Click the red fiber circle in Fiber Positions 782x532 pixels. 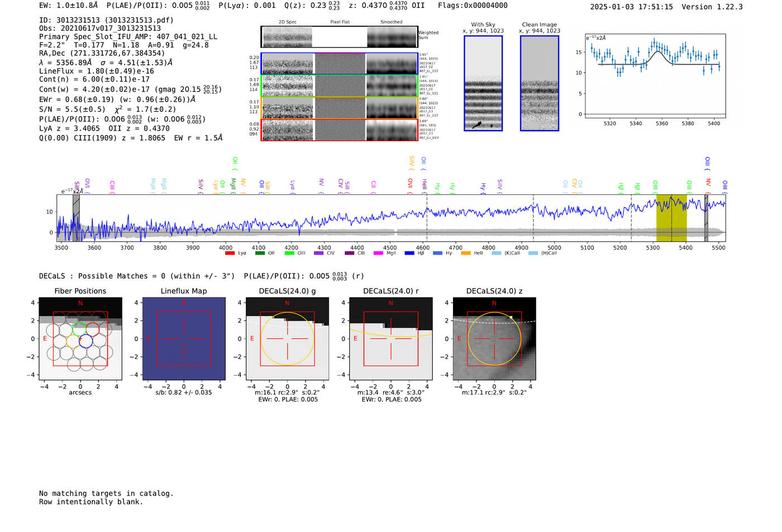point(93,329)
